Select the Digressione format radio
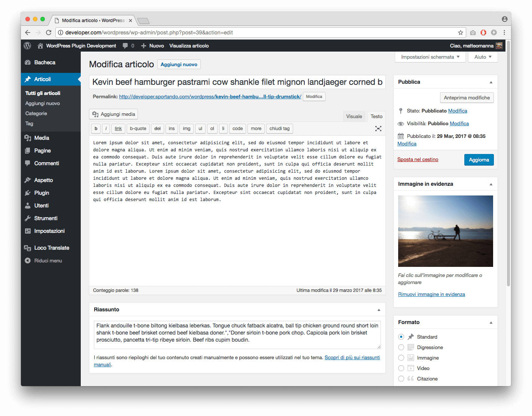This screenshot has width=532, height=416. pos(401,347)
